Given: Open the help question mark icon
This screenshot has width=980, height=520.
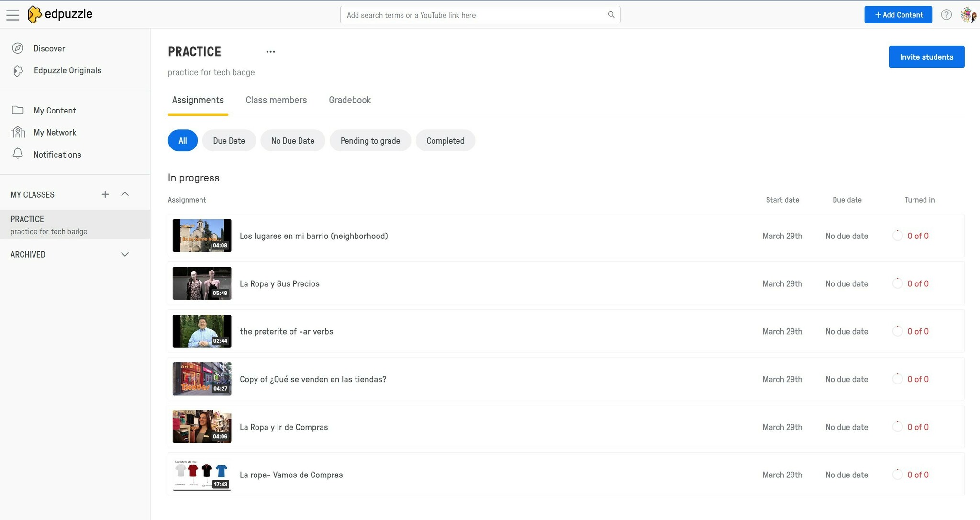Looking at the screenshot, I should [x=946, y=15].
